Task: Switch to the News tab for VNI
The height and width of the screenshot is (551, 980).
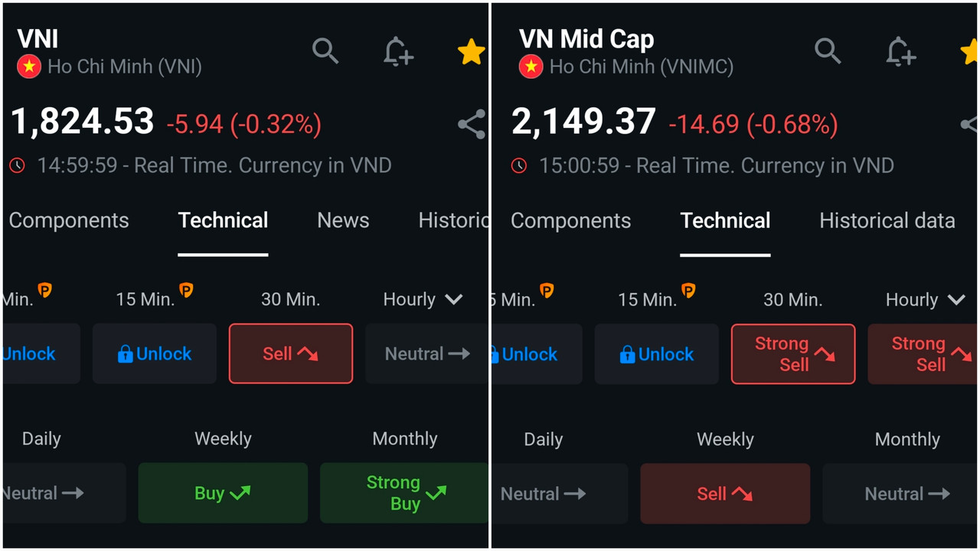Action: click(x=343, y=220)
